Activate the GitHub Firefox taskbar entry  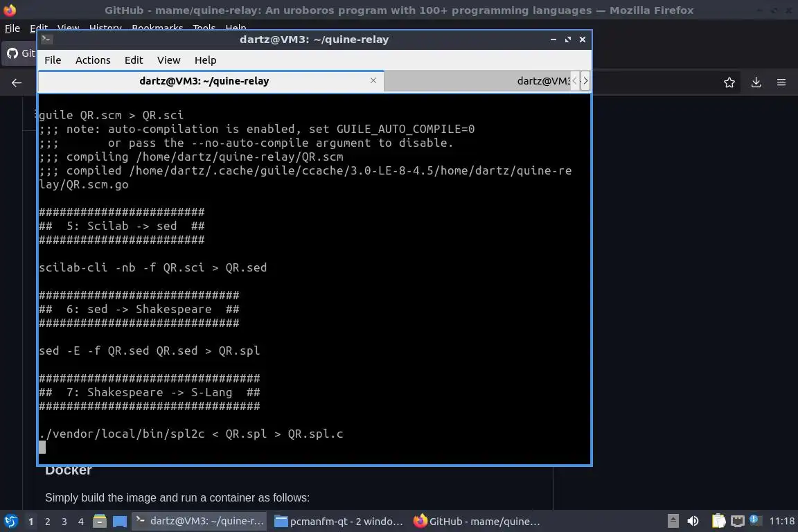[x=477, y=522]
